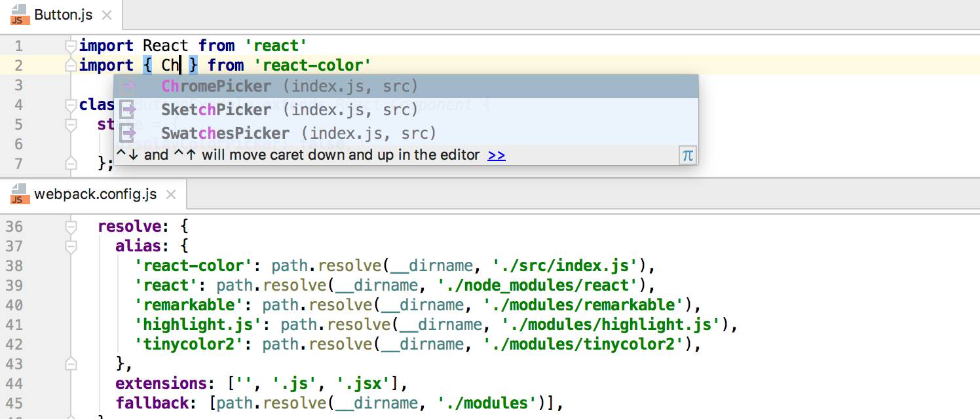Click the export icon beside the ChromePicker suggestion
The height and width of the screenshot is (419, 980).
tap(128, 86)
